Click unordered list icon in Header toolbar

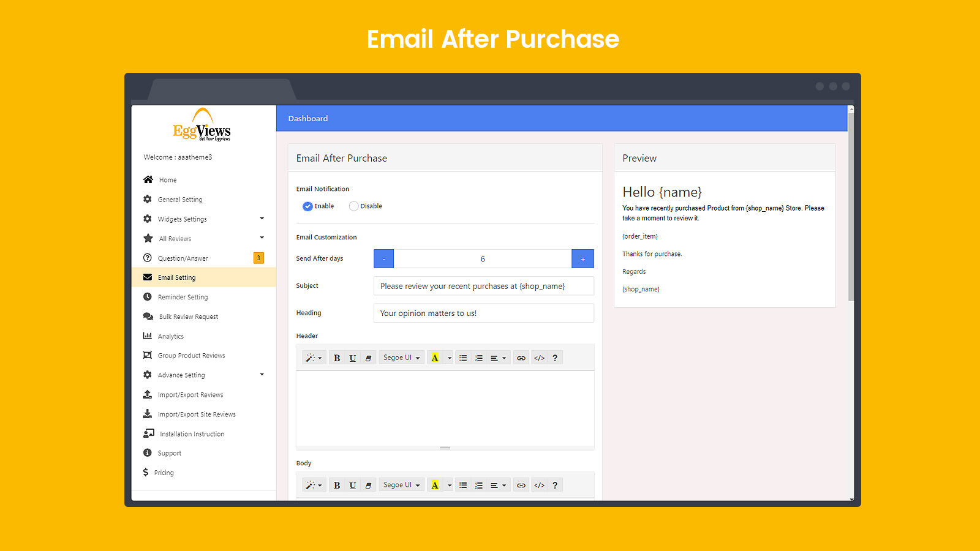tap(463, 358)
